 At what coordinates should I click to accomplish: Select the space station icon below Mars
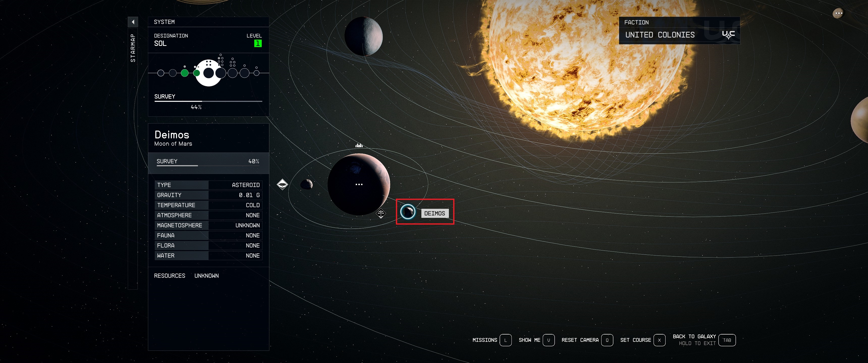381,213
